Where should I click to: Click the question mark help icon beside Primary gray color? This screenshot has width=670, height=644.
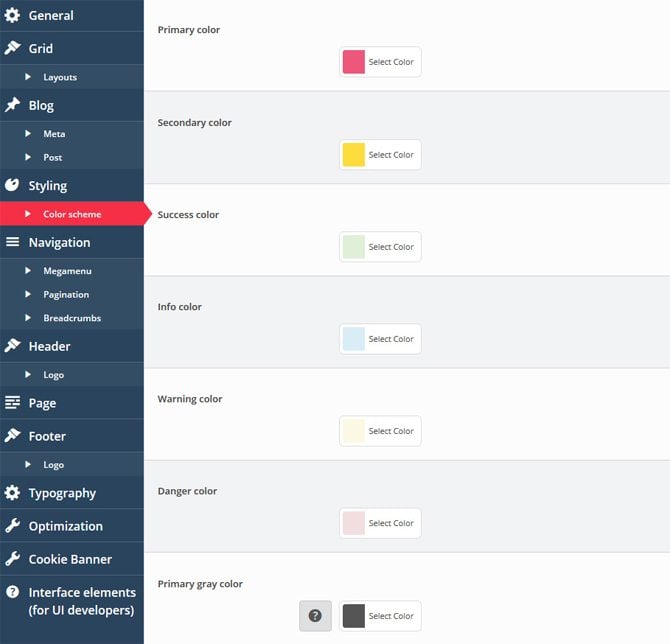(315, 616)
